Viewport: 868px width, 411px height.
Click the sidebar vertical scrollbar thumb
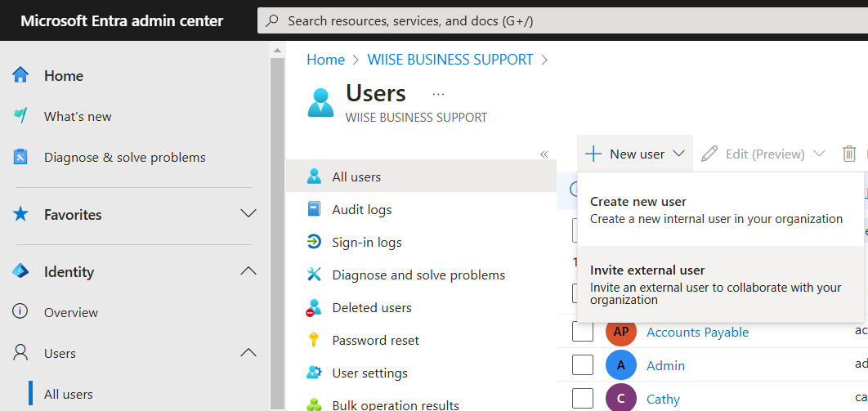(x=277, y=232)
